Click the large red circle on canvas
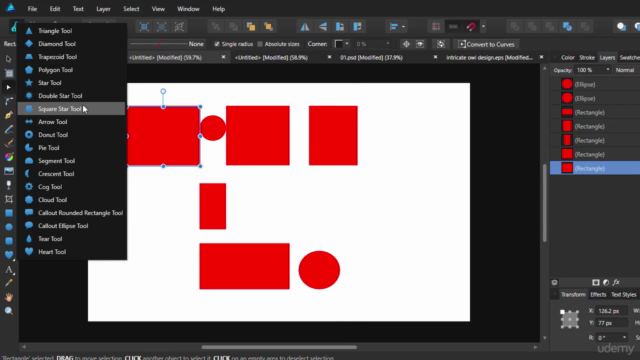 tap(319, 270)
